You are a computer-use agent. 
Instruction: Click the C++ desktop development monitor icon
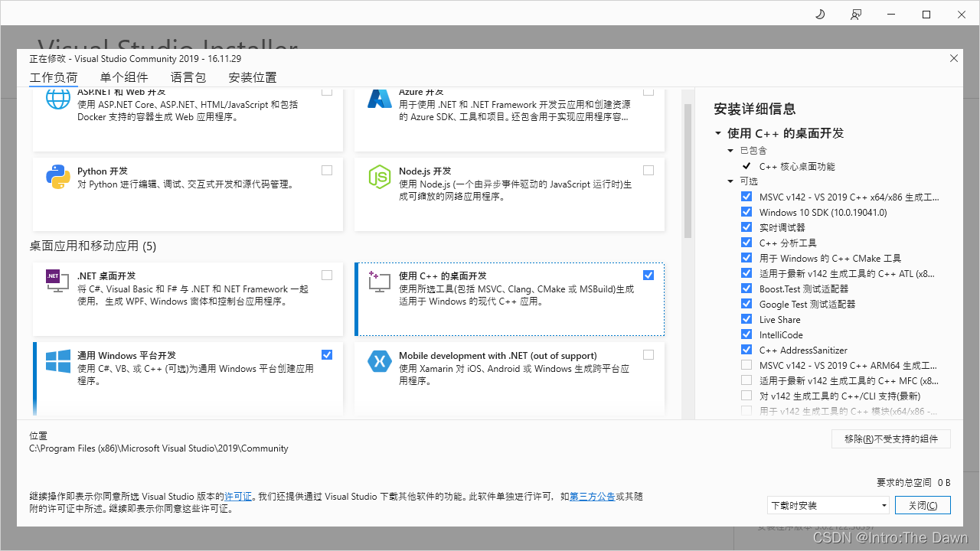tap(380, 282)
